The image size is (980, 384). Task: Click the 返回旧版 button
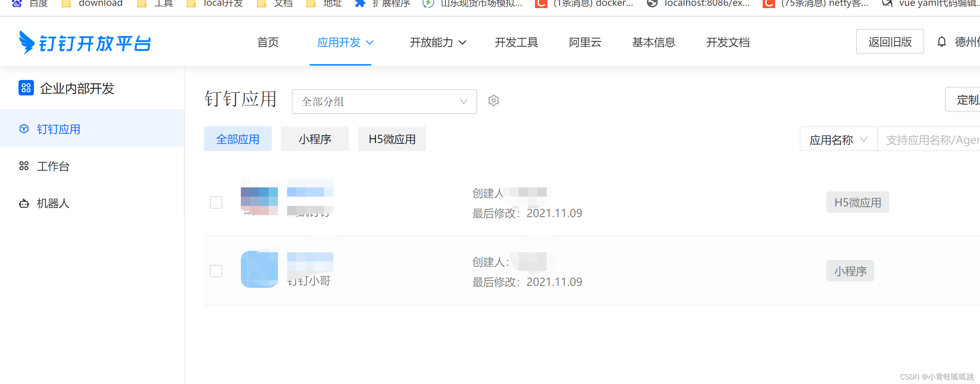point(890,41)
